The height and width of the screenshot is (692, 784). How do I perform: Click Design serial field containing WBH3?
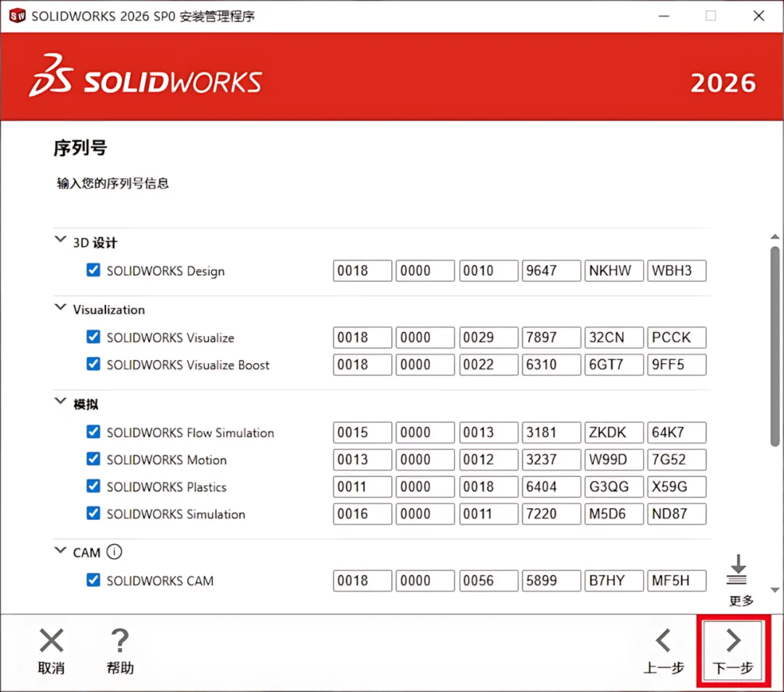pos(677,271)
